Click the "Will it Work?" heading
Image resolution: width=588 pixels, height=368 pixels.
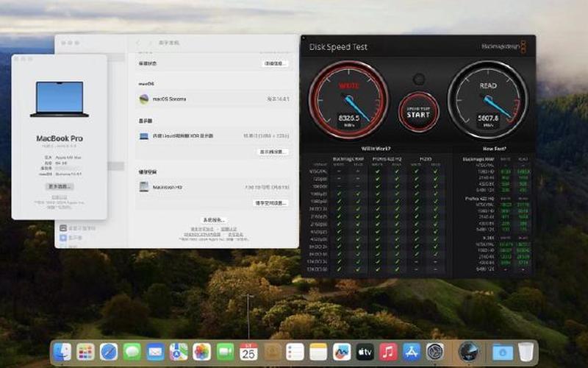click(376, 149)
